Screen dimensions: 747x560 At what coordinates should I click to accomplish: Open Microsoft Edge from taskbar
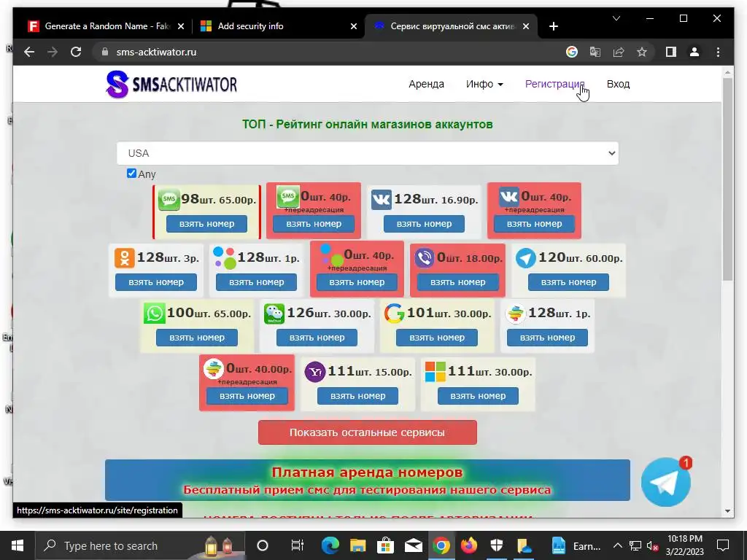point(330,545)
